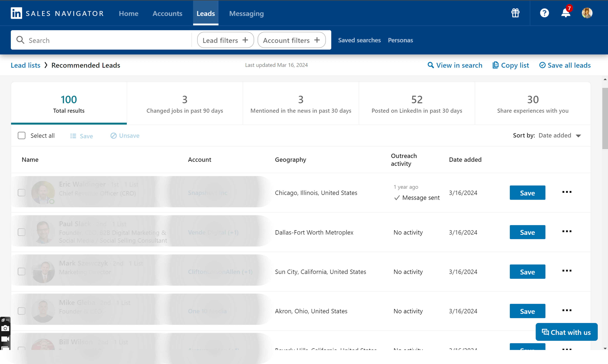Viewport: 608px width, 364px height.
Task: Open the One 10 Media account link
Action: 207,311
